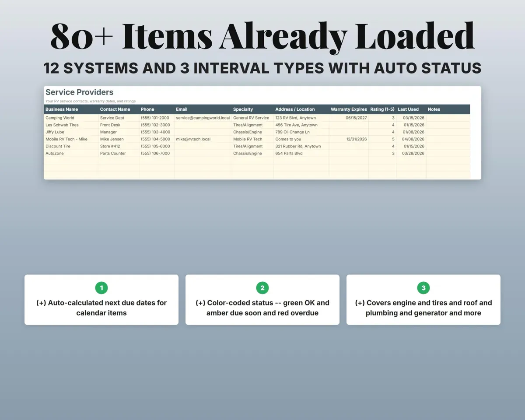Select phone number (555) 103-4000
525x420 pixels.
(x=157, y=132)
